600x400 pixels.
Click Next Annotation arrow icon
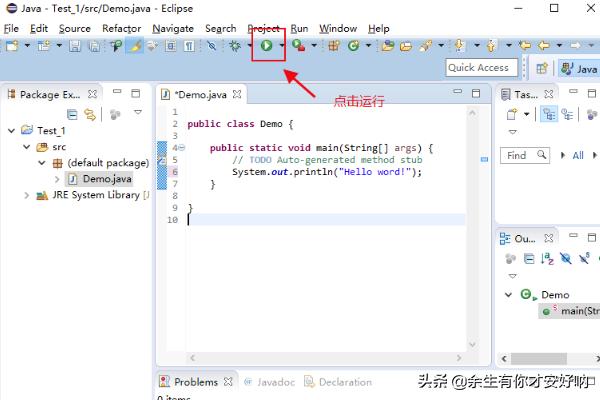(x=459, y=46)
